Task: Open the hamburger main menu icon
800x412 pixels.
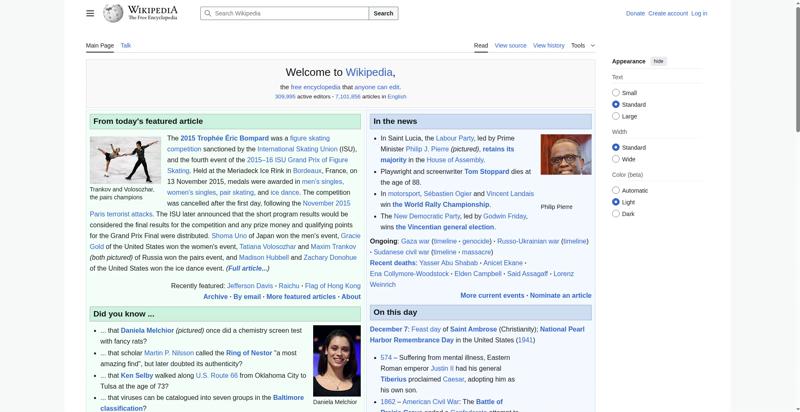Action: tap(90, 13)
